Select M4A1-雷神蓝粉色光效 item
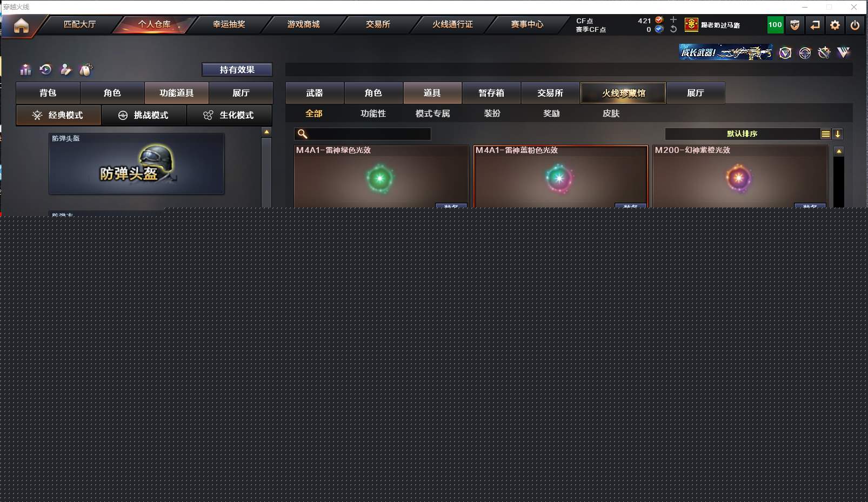This screenshot has width=868, height=502. click(560, 176)
